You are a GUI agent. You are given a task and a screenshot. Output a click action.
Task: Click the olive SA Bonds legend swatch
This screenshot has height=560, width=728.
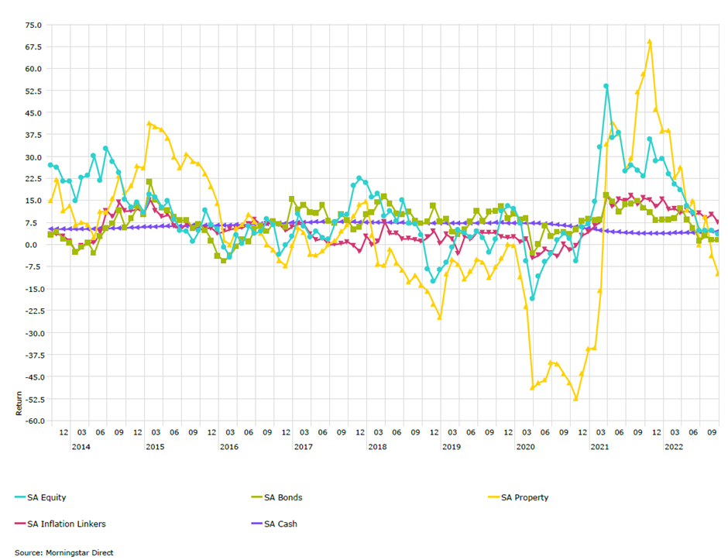[257, 497]
